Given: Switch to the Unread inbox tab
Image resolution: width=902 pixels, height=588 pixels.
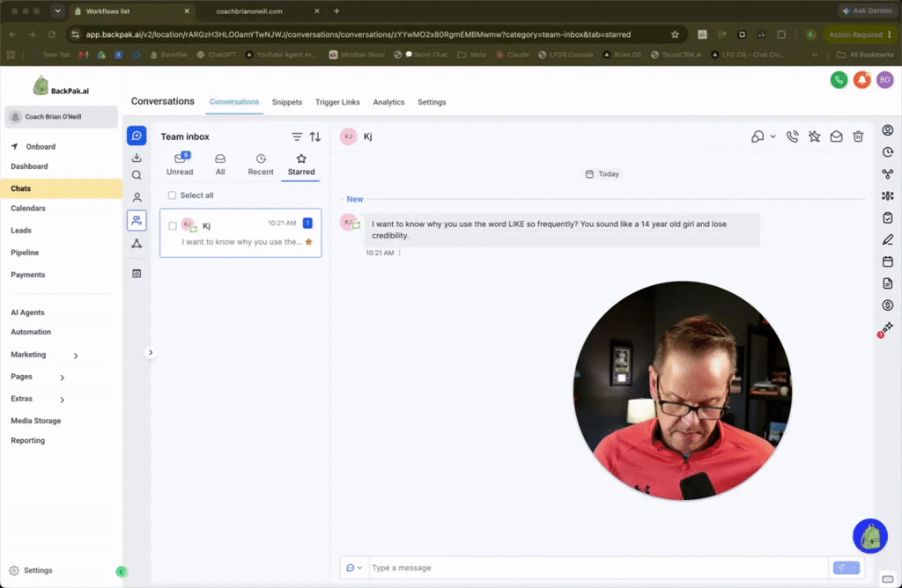Looking at the screenshot, I should pyautogui.click(x=180, y=165).
